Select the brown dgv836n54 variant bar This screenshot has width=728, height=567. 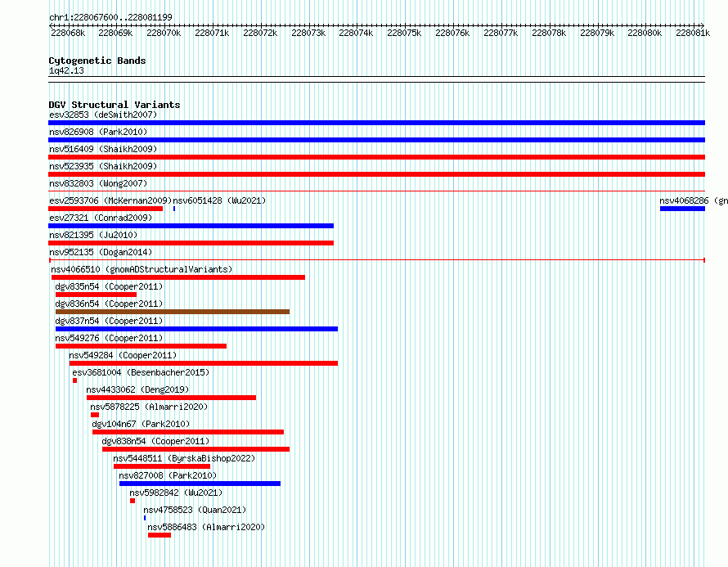tap(173, 312)
